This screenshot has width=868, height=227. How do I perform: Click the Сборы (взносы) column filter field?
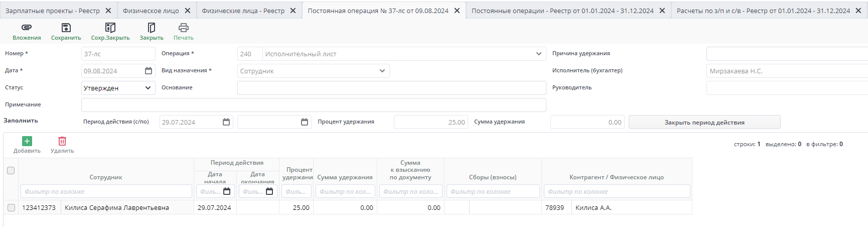(x=493, y=191)
